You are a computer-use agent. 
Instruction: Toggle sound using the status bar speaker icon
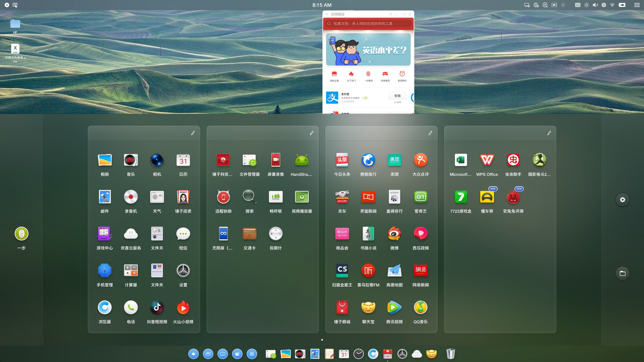595,5
